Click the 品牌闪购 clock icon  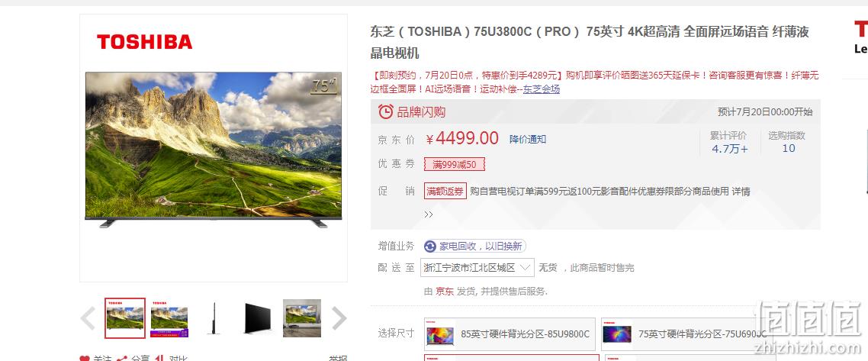[386, 112]
